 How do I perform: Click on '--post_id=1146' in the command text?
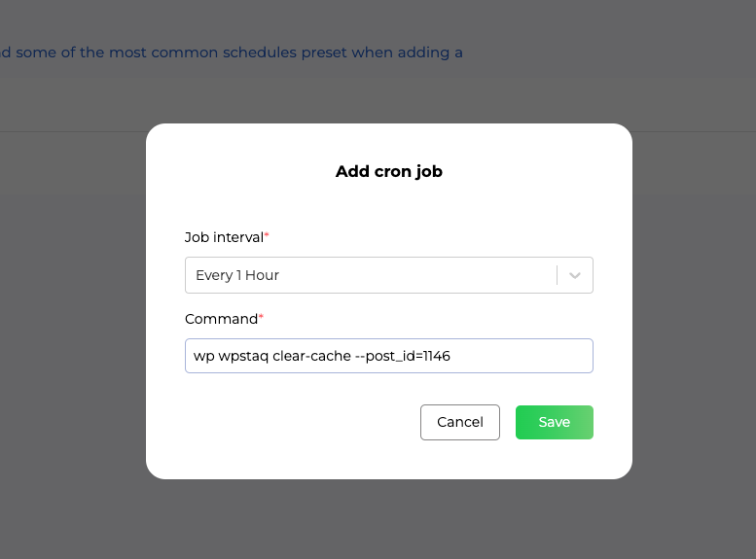pyautogui.click(x=402, y=356)
